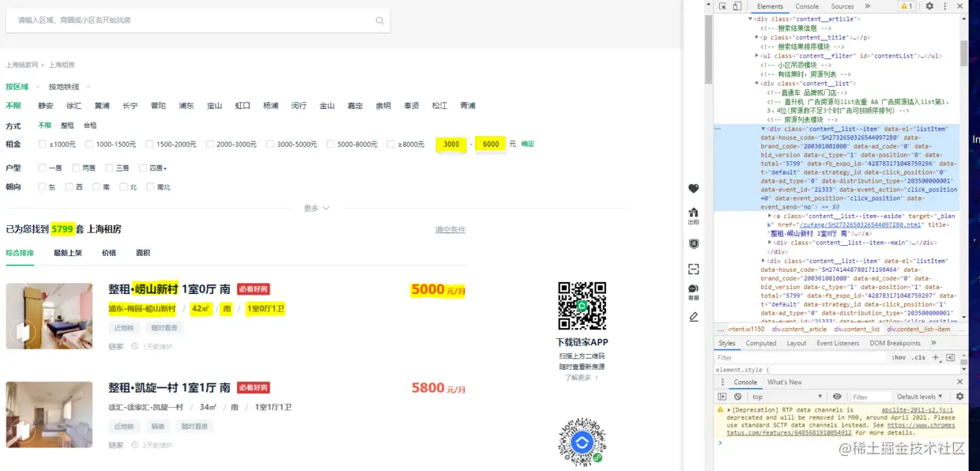Viewport: 980px width, 471px height.
Task: Open the 凯旋一村 listing thumbnail image
Action: pyautogui.click(x=49, y=414)
